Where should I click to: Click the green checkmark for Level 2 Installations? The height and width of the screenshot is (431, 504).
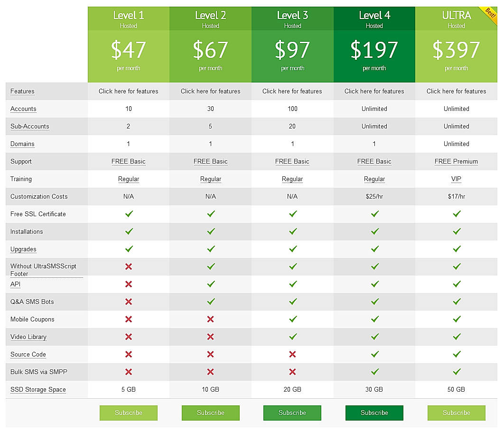click(210, 231)
